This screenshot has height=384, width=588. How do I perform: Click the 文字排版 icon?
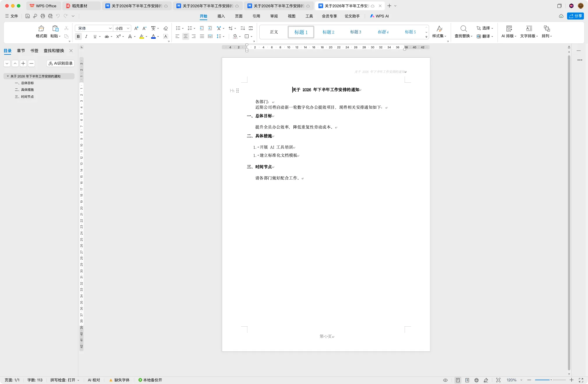529,28
